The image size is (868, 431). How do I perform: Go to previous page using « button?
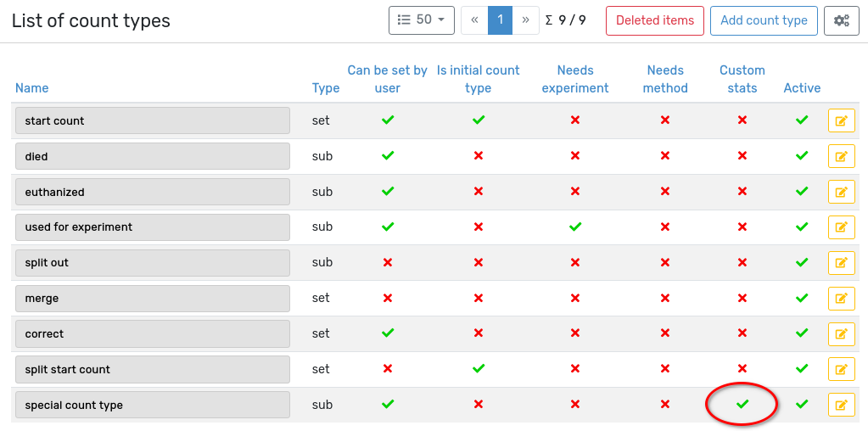point(474,20)
